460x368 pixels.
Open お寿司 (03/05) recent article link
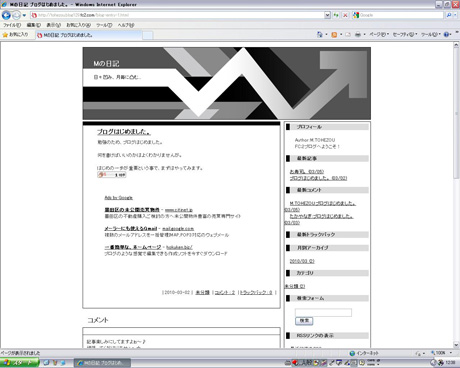pos(307,172)
